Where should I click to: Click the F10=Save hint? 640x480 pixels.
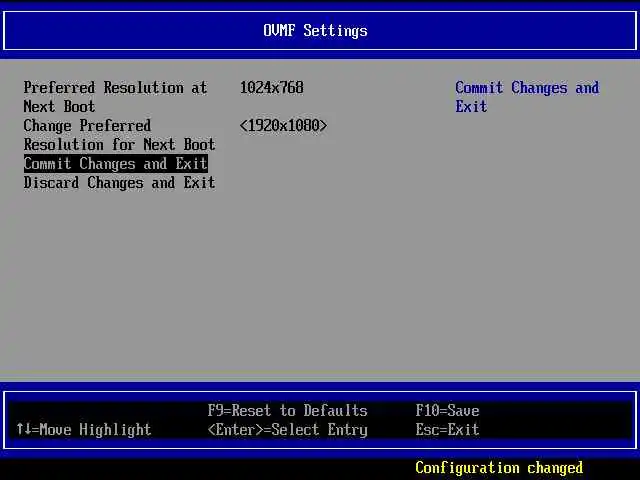tap(447, 410)
